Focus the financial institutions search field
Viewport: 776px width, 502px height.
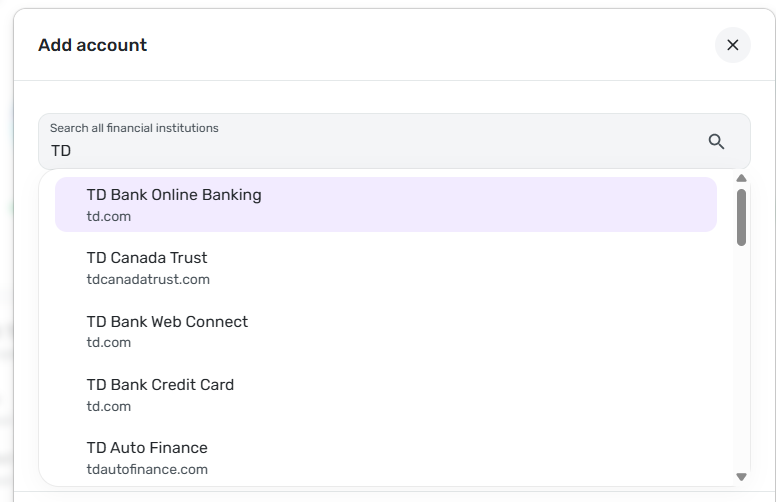380,151
